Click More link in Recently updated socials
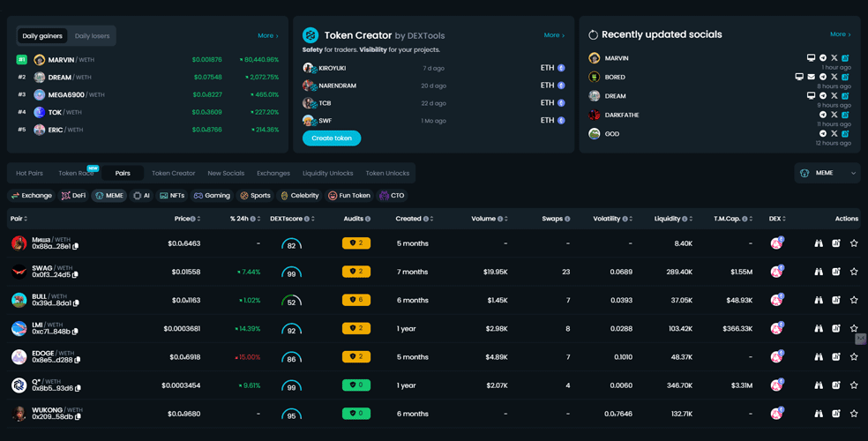The height and width of the screenshot is (441, 868). pyautogui.click(x=841, y=34)
